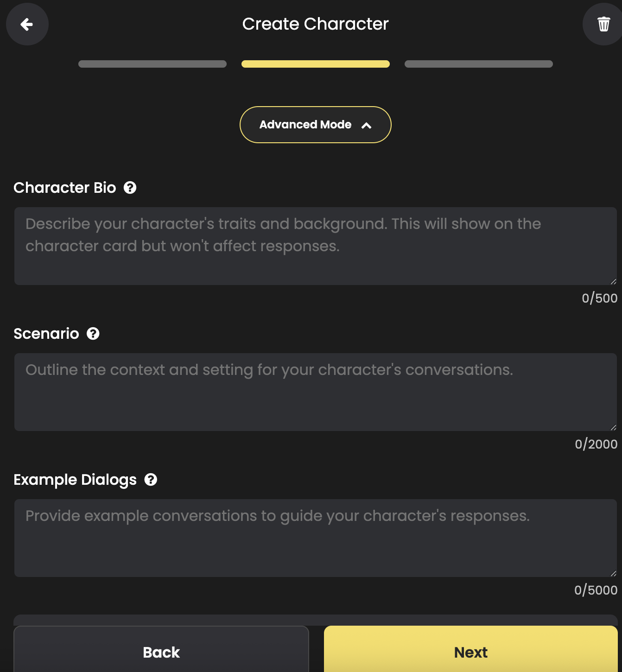Click the Character Bio text area
622x672 pixels.
[315, 246]
